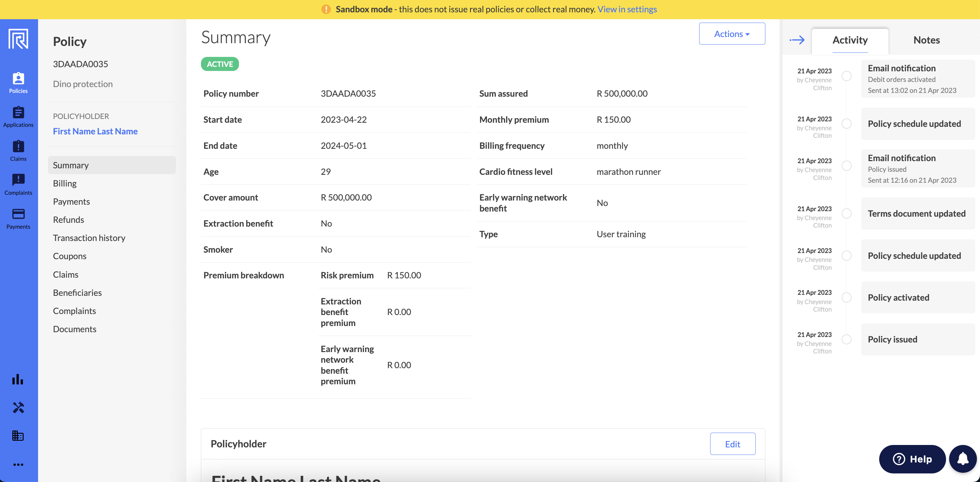
Task: Open bottom Policy issued activity entry
Action: pos(918,339)
